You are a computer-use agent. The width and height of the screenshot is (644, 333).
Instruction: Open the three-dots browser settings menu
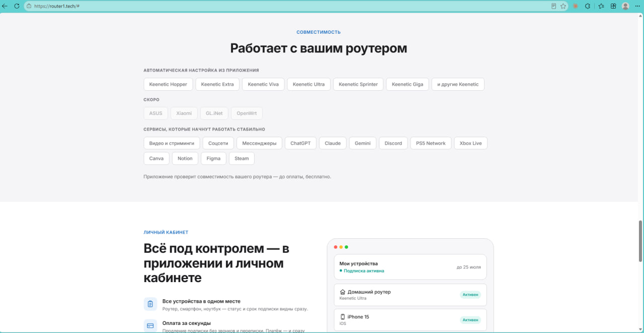coord(638,6)
